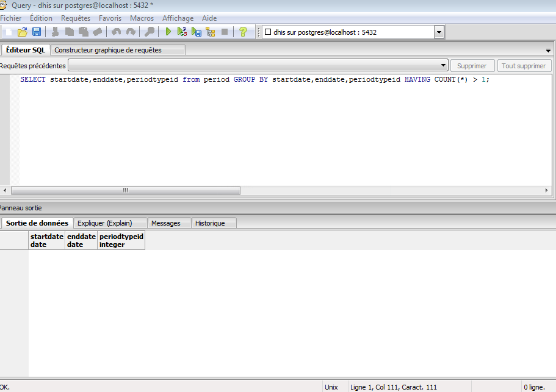Click the editor tabs overflow arrow
The height and width of the screenshot is (392, 556).
click(548, 50)
